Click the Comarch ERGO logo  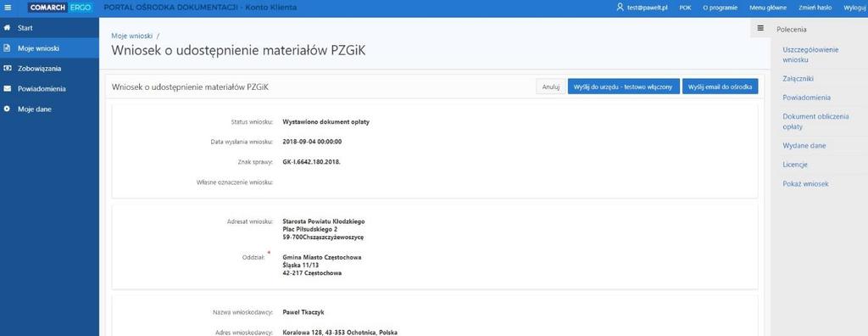59,8
